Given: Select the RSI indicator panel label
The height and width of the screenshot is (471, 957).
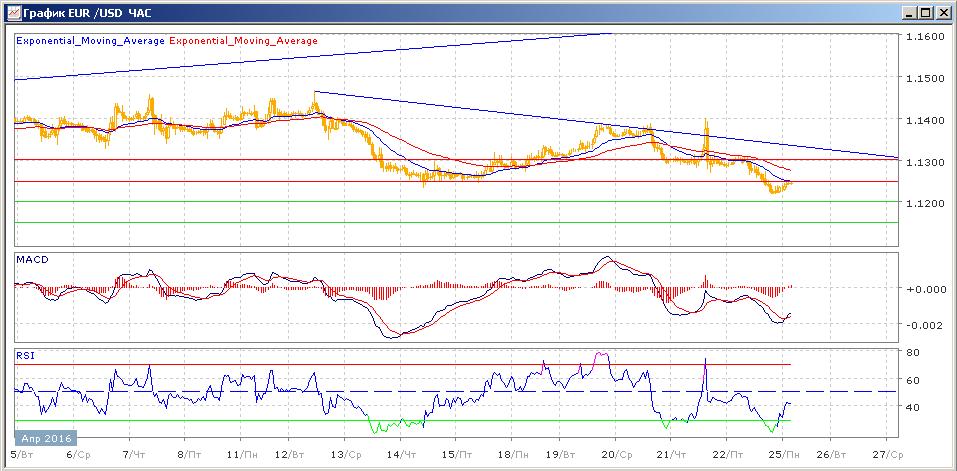Looking at the screenshot, I should (x=25, y=354).
